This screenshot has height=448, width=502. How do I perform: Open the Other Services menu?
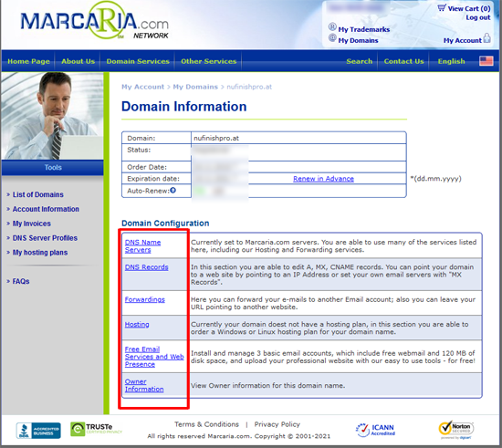[x=209, y=61]
